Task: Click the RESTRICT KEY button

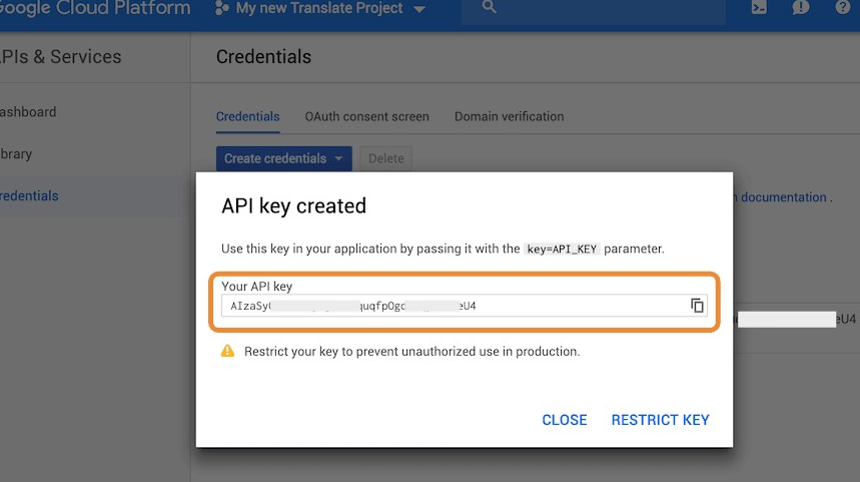Action: tap(660, 420)
